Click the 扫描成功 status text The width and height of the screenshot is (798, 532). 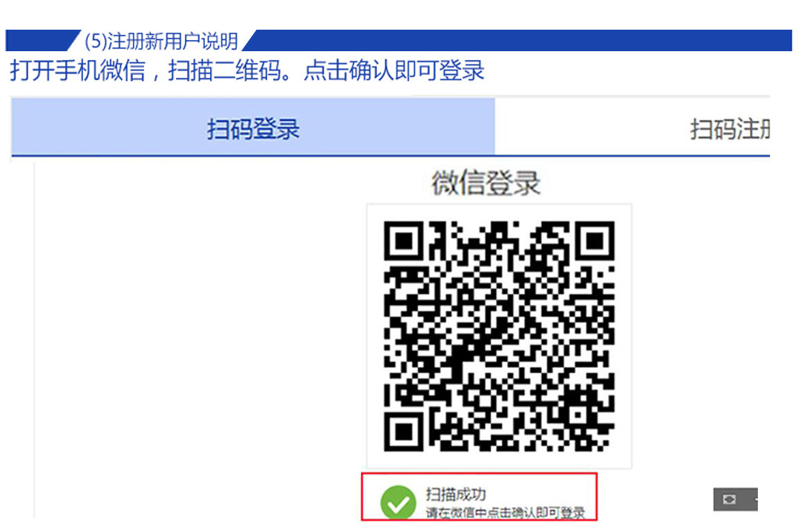point(456,493)
